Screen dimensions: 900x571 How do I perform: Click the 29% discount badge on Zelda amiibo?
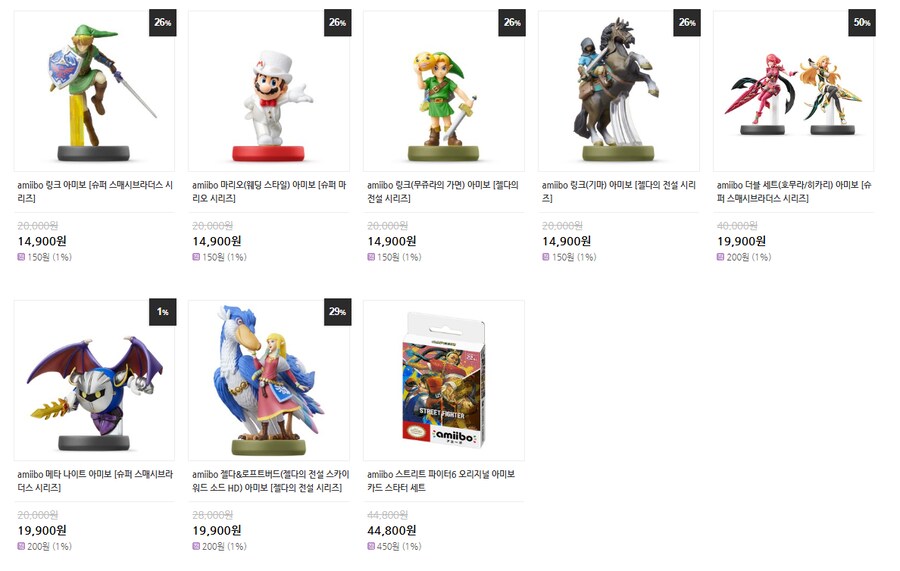tap(337, 312)
